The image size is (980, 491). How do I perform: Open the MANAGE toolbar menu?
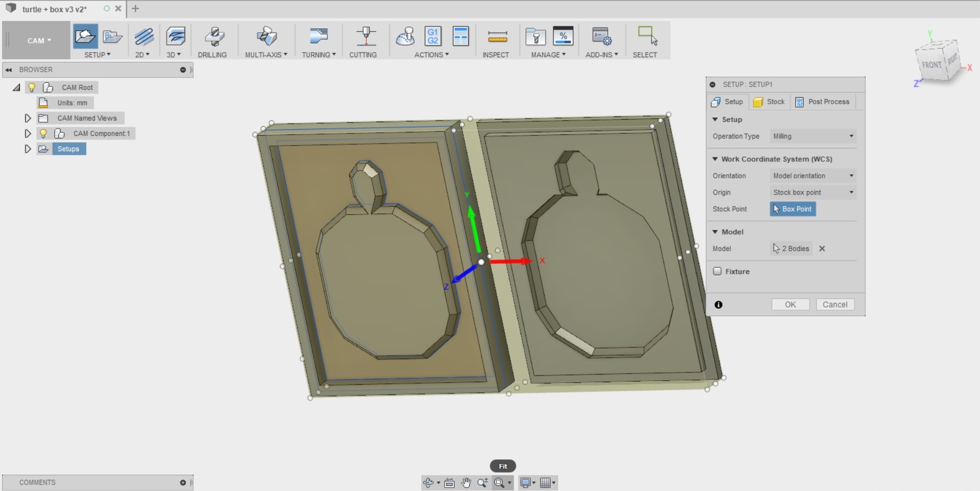point(548,55)
